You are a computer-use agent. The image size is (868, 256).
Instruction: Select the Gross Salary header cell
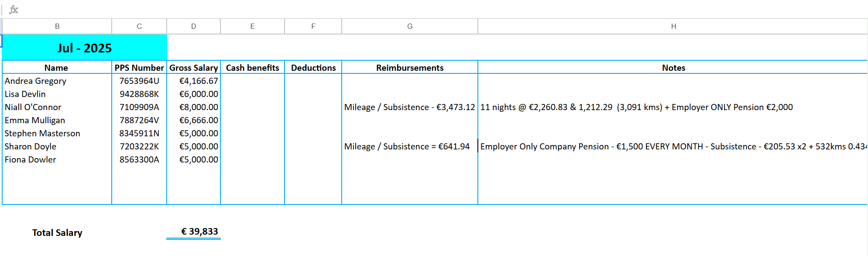click(193, 68)
